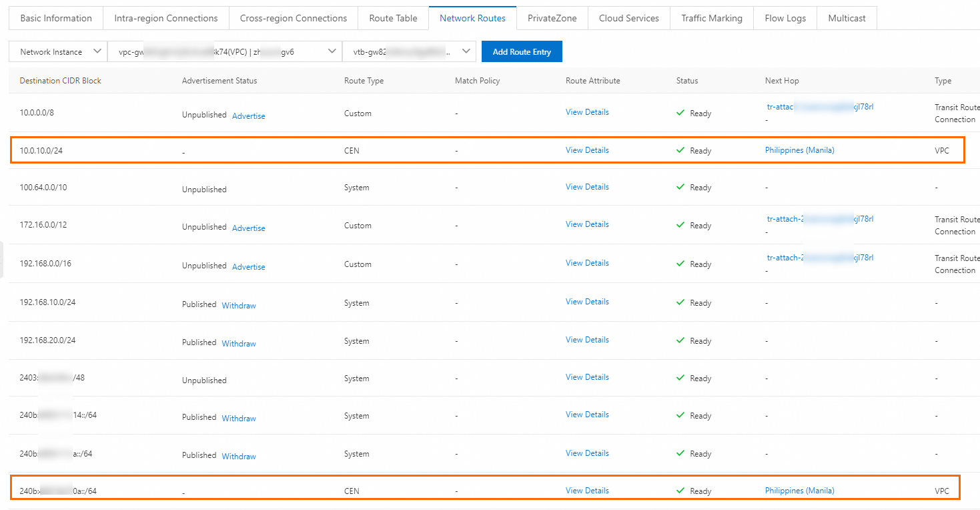View Details for the 10.0.10.0/24 route

click(587, 150)
